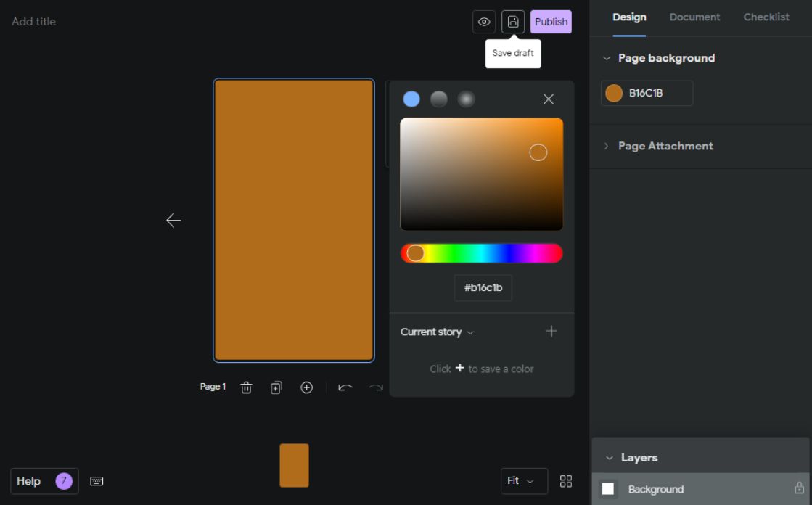812x505 pixels.
Task: Click the undo arrow icon
Action: tap(345, 387)
